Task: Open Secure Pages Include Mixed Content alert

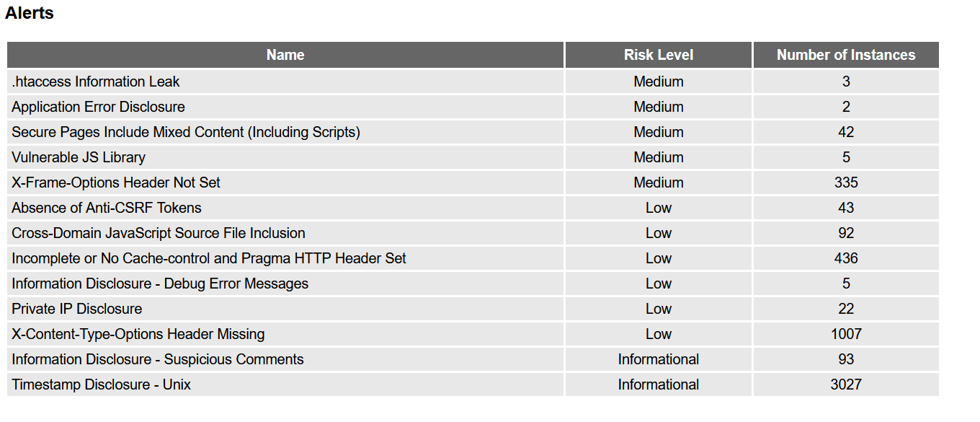Action: click(186, 132)
